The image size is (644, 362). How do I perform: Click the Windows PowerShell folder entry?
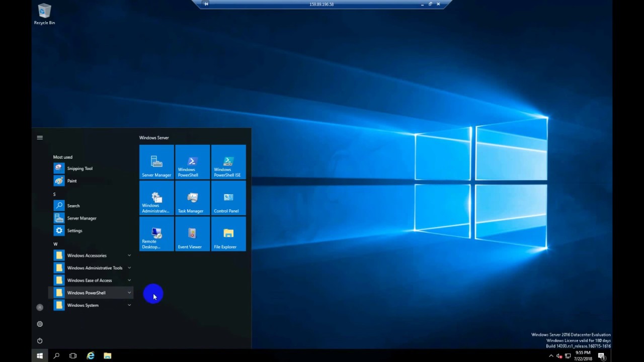coord(92,293)
